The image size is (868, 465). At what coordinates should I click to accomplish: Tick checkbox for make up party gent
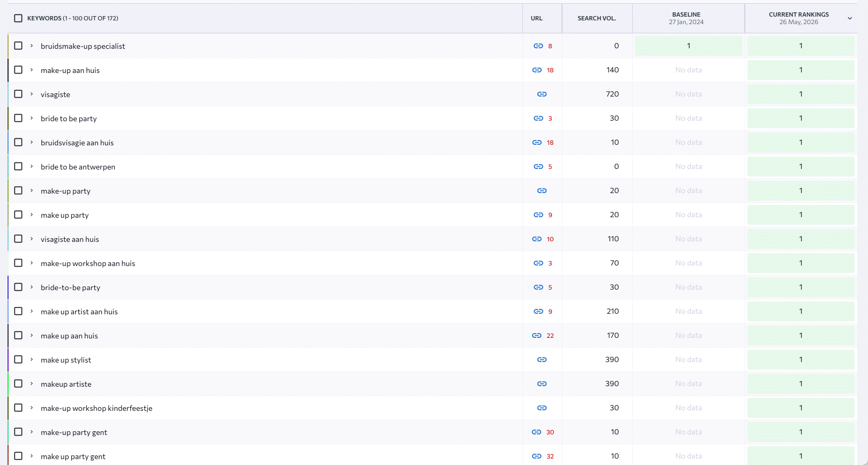pyautogui.click(x=18, y=456)
